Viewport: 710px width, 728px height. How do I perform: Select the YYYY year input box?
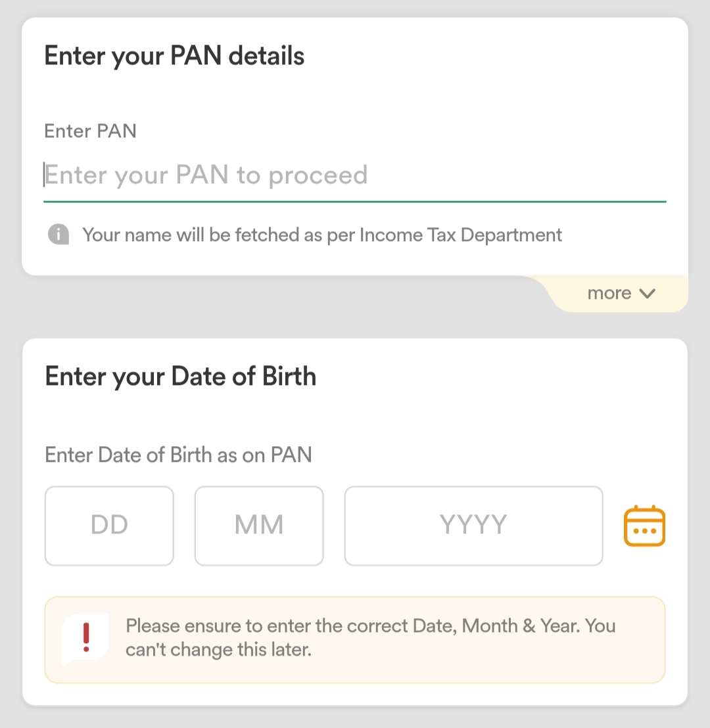point(473,525)
